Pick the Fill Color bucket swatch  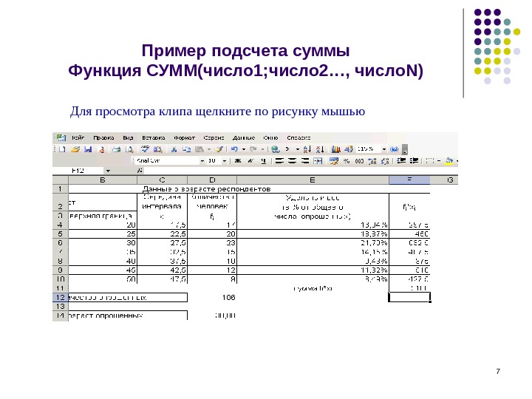pyautogui.click(x=449, y=161)
